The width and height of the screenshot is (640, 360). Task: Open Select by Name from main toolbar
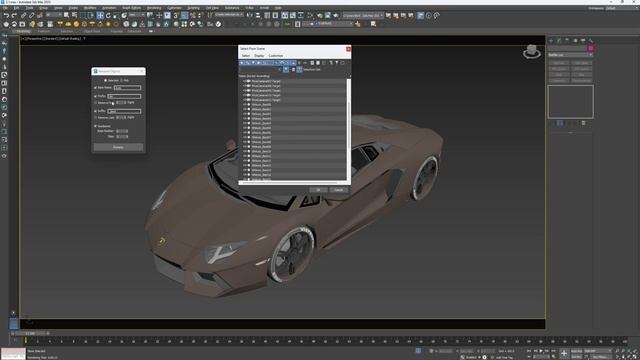coord(75,16)
